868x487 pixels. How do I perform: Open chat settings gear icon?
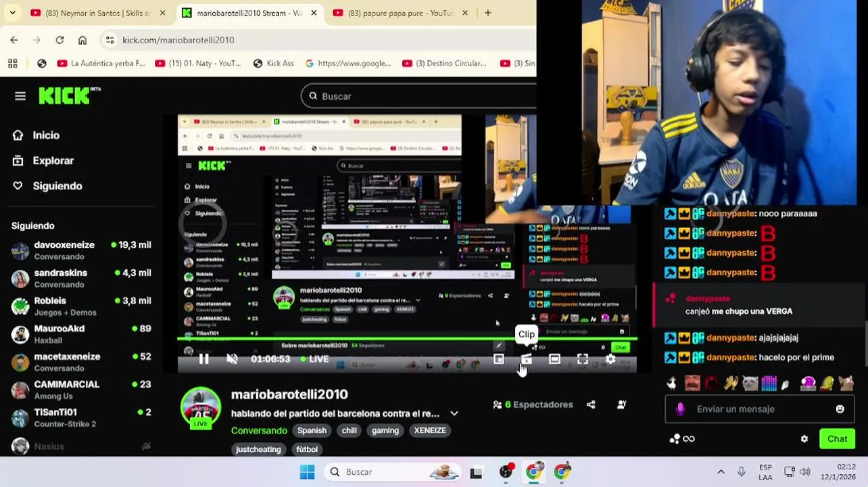point(804,439)
